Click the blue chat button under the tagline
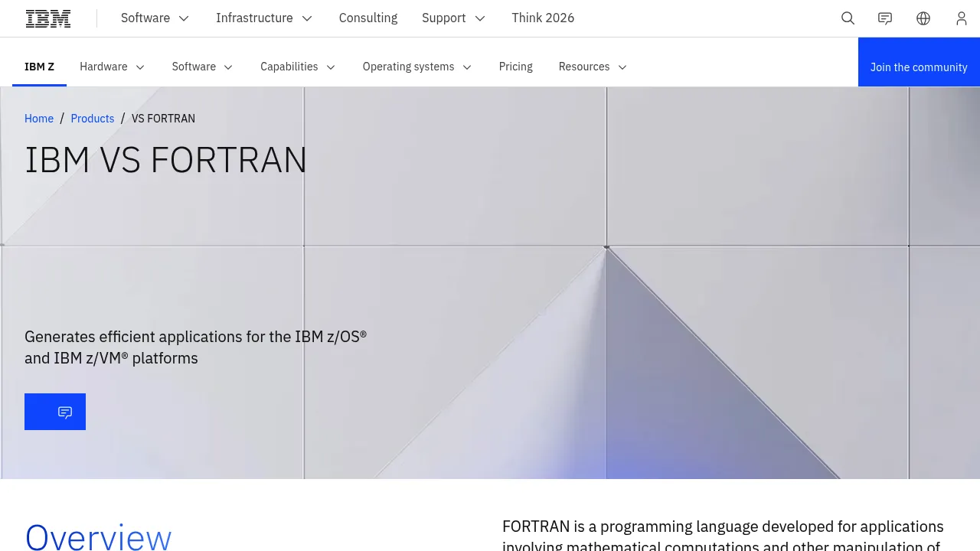Screen dimensions: 980x551 click(55, 412)
